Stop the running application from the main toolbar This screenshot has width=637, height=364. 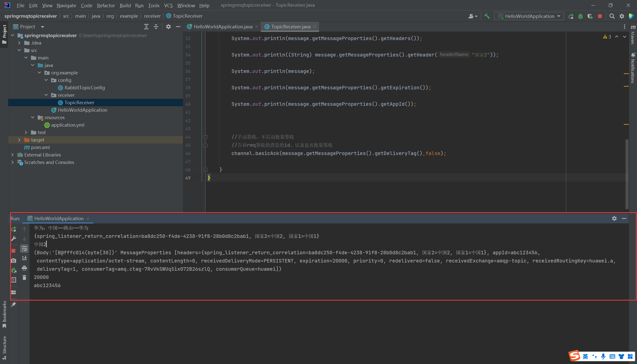pyautogui.click(x=600, y=16)
